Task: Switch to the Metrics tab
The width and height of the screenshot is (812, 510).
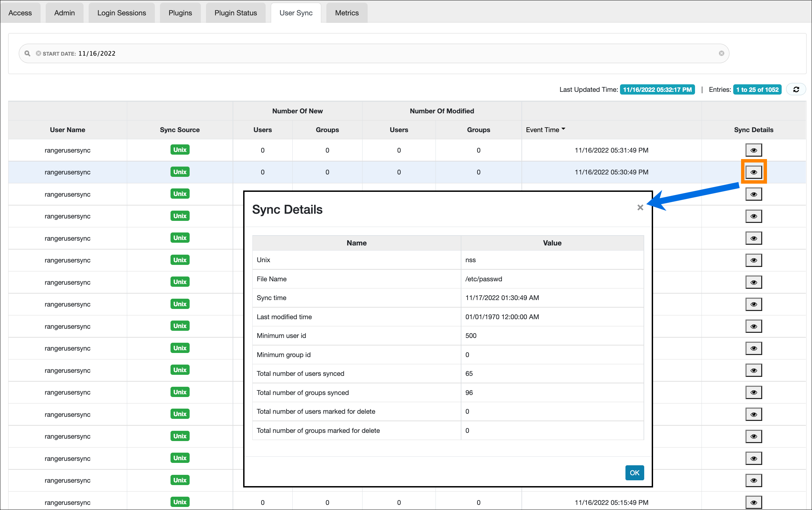Action: click(346, 13)
